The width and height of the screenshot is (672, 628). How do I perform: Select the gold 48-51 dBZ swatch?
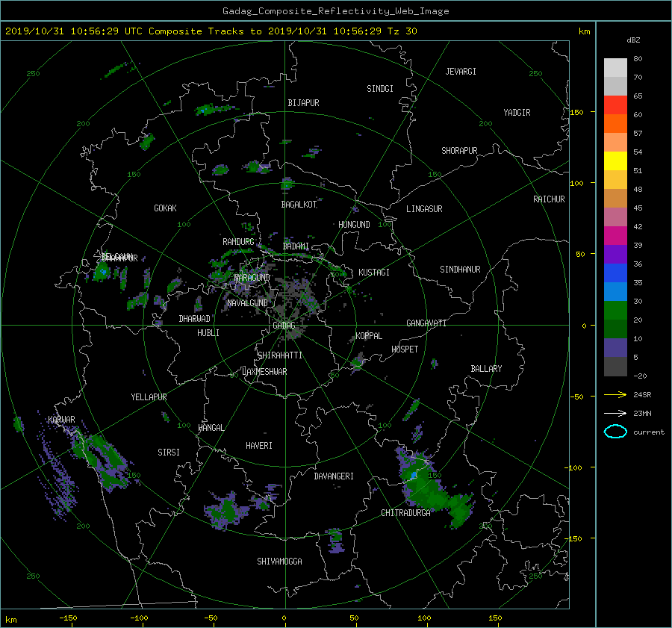[615, 180]
